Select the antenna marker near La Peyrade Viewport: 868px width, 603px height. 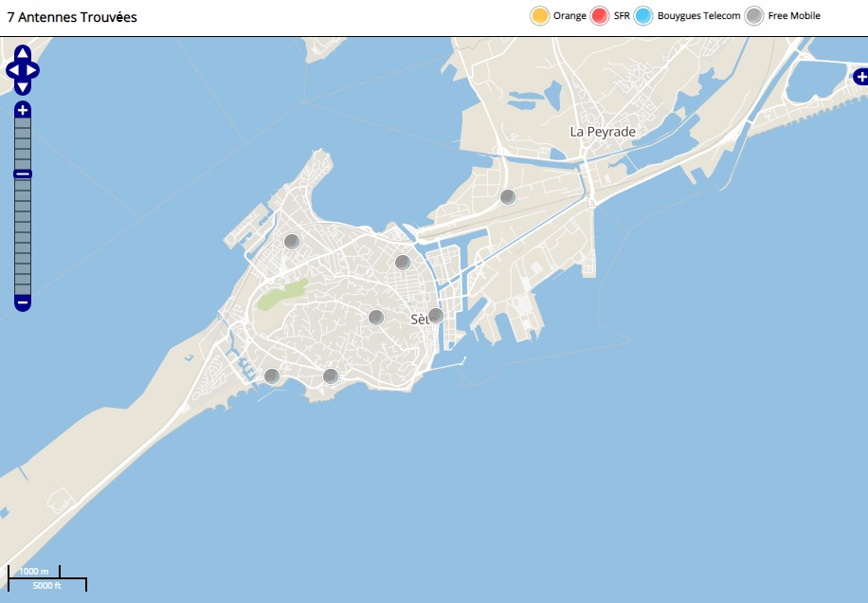click(508, 196)
